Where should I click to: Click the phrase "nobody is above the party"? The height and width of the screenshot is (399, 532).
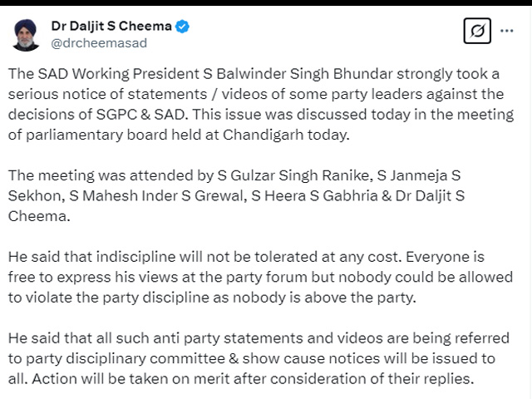[324, 298]
